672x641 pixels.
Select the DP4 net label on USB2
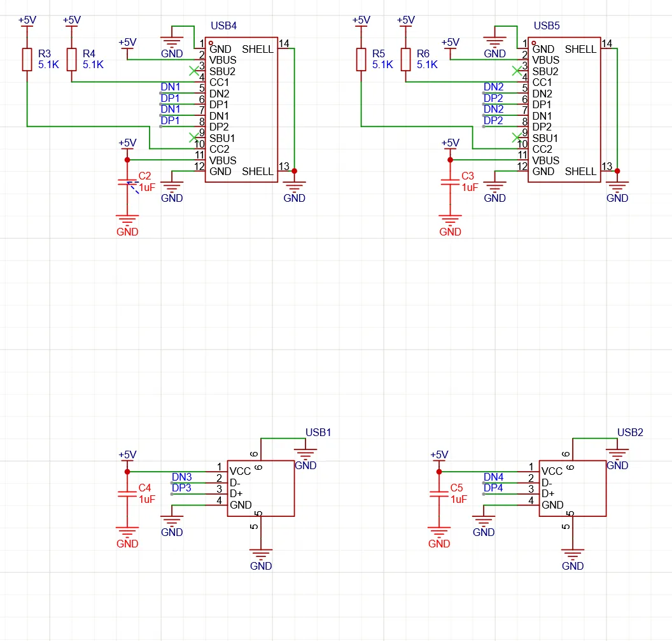[x=493, y=488]
